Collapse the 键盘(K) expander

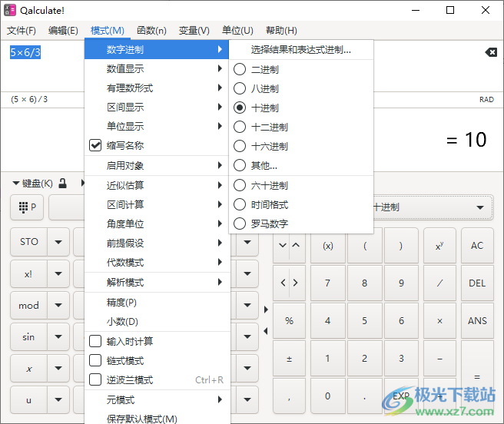(32, 184)
